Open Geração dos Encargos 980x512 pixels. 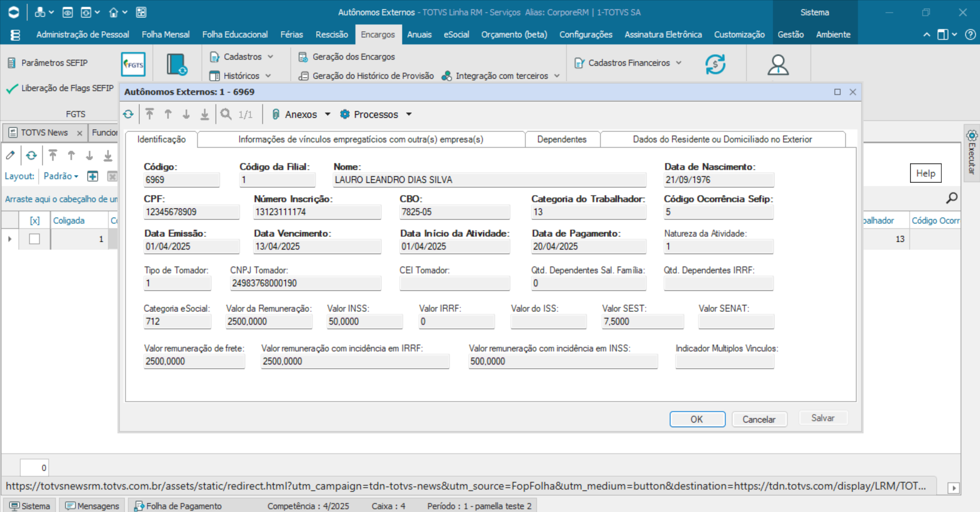(x=347, y=57)
